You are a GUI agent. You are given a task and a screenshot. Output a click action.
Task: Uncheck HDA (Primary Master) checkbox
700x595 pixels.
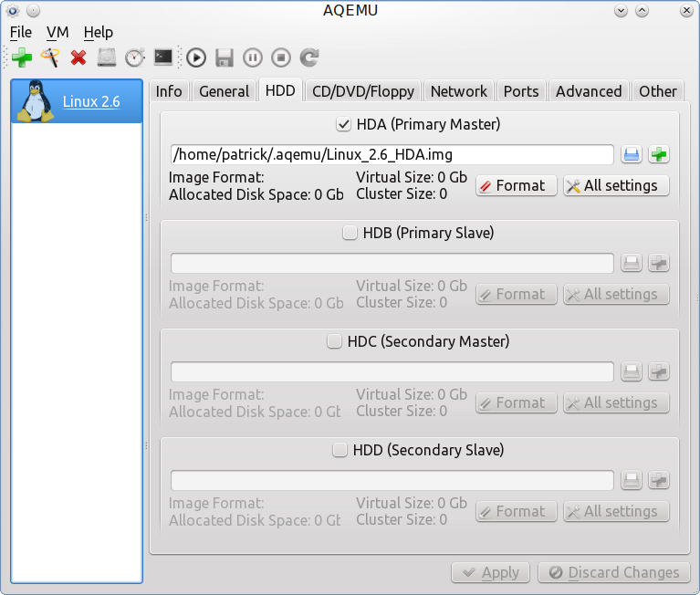pyautogui.click(x=343, y=124)
